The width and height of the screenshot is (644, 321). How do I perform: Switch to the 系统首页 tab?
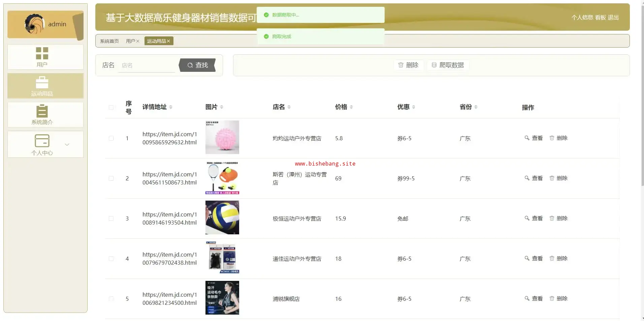pos(109,41)
